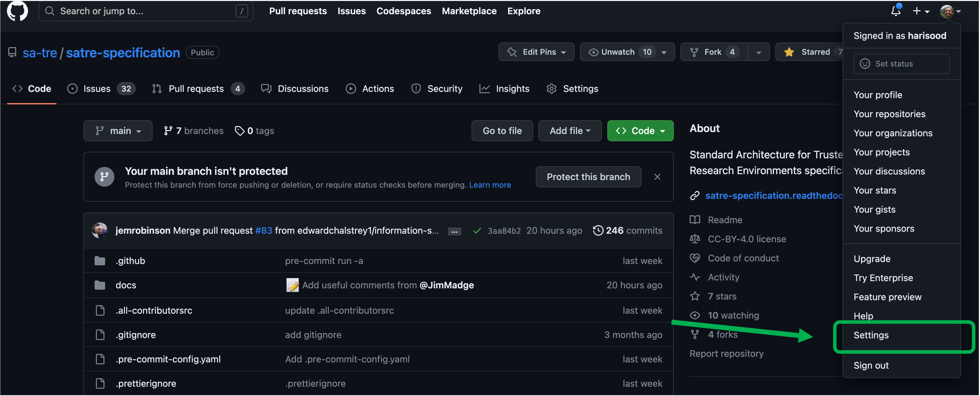
Task: Switch to the Code tab
Action: click(32, 89)
